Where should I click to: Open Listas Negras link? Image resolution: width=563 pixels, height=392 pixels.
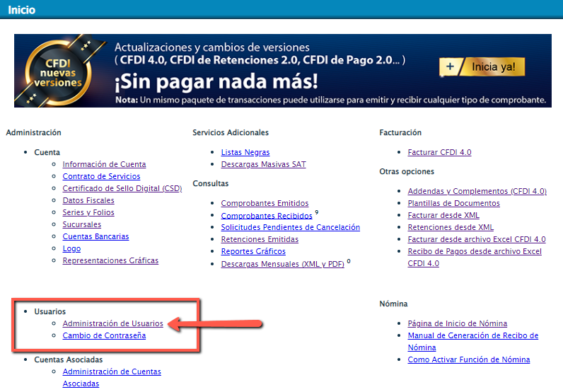(245, 152)
